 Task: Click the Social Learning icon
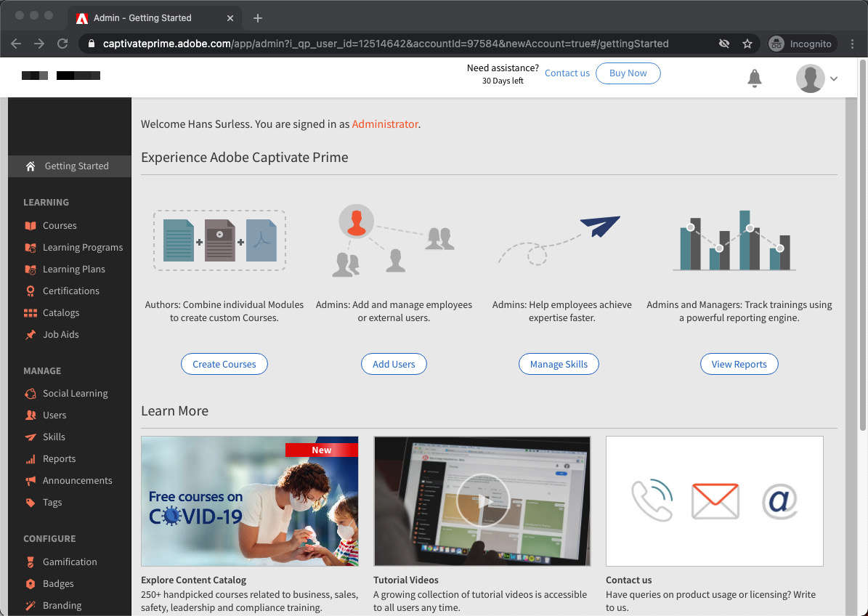[x=31, y=394]
